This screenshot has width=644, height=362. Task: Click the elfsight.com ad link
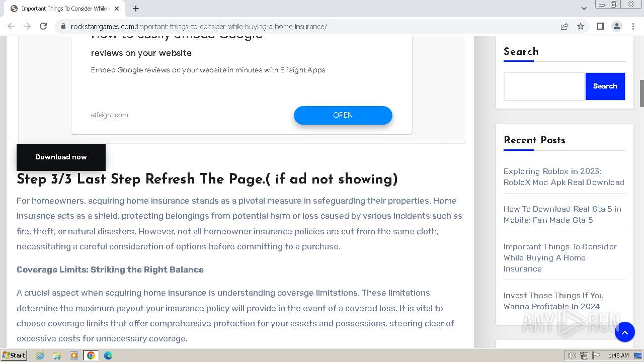(110, 115)
